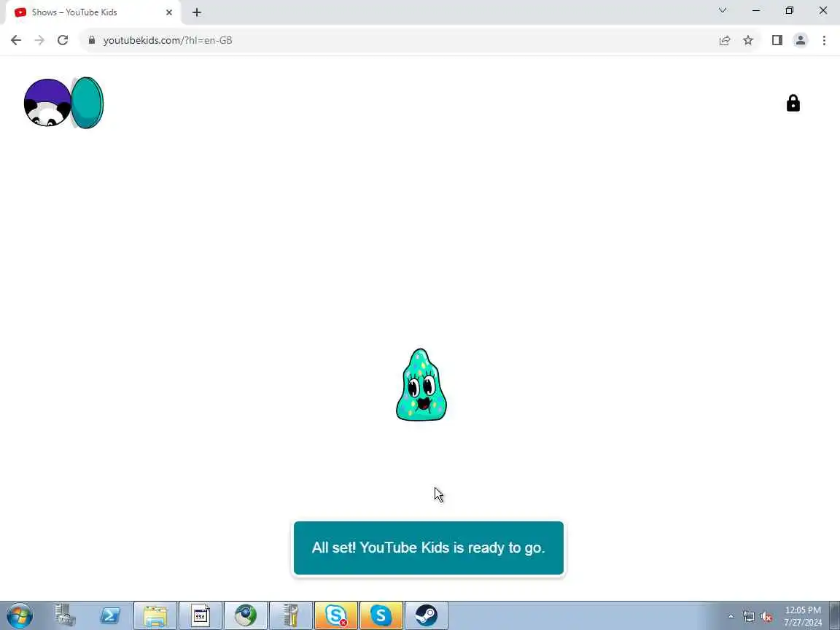Click the show desktop strip
Screen dimensions: 840x630
pyautogui.click(x=835, y=615)
